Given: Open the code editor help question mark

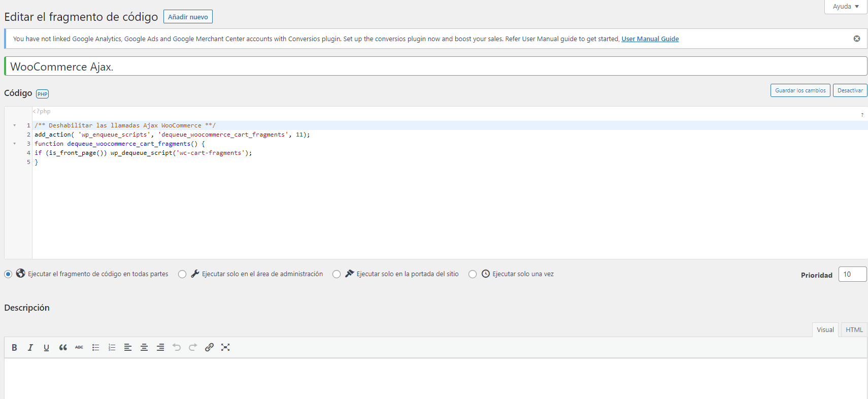Looking at the screenshot, I should coord(862,115).
